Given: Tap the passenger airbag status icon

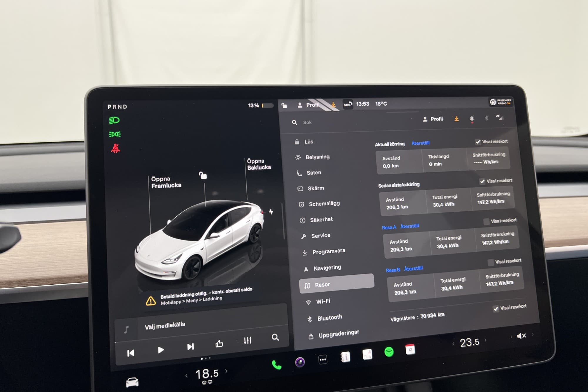Looking at the screenshot, I should coord(501,102).
